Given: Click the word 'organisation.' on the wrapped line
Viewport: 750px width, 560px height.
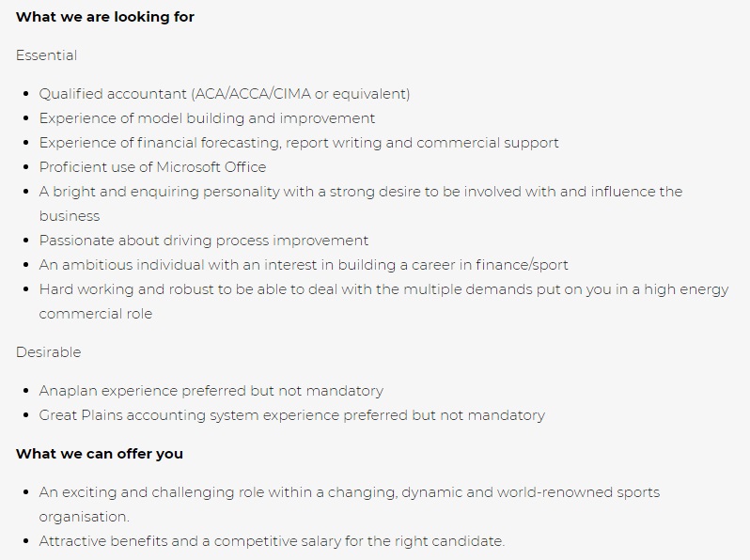Looking at the screenshot, I should [85, 517].
